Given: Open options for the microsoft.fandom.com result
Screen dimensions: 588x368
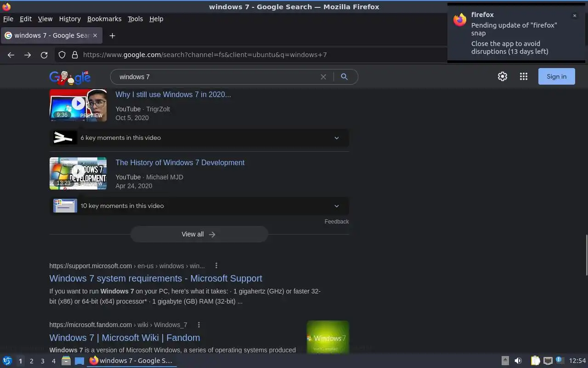Looking at the screenshot, I should coord(199,325).
